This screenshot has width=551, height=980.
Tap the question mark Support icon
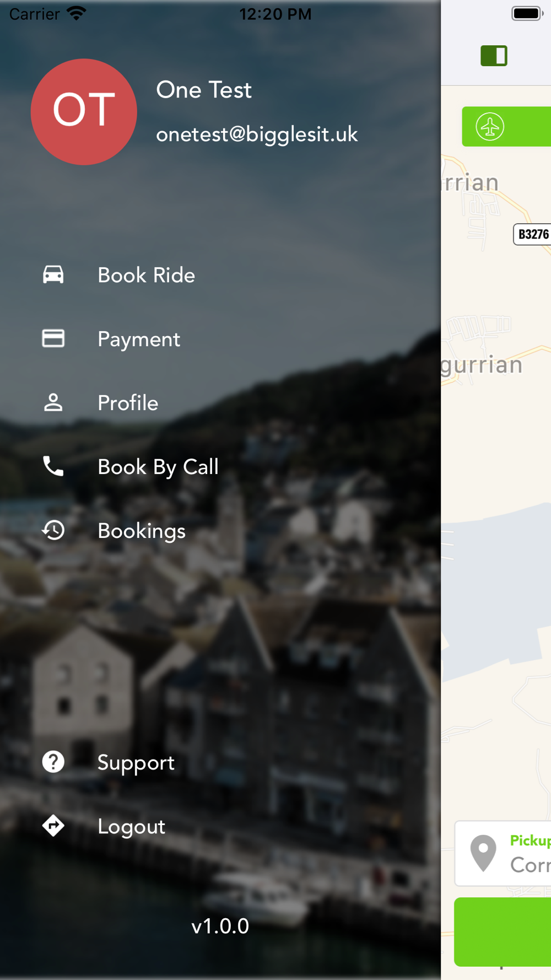point(53,762)
